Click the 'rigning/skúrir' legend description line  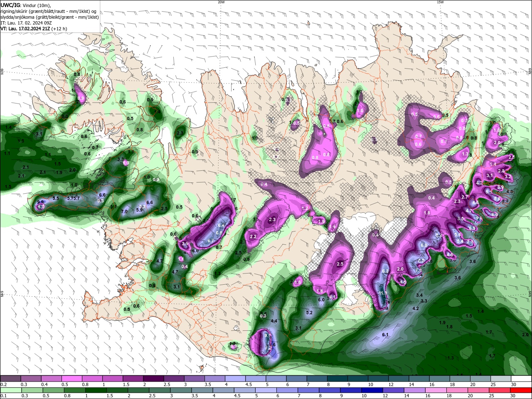48,11
